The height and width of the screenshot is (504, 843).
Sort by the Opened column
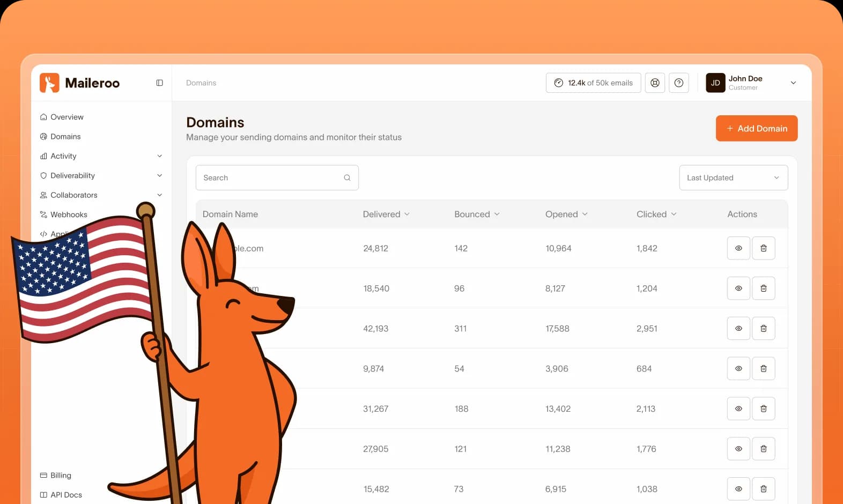pyautogui.click(x=566, y=214)
